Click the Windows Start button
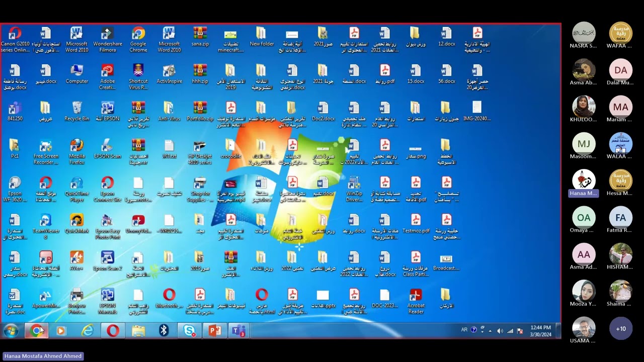644x362 pixels. (x=11, y=330)
